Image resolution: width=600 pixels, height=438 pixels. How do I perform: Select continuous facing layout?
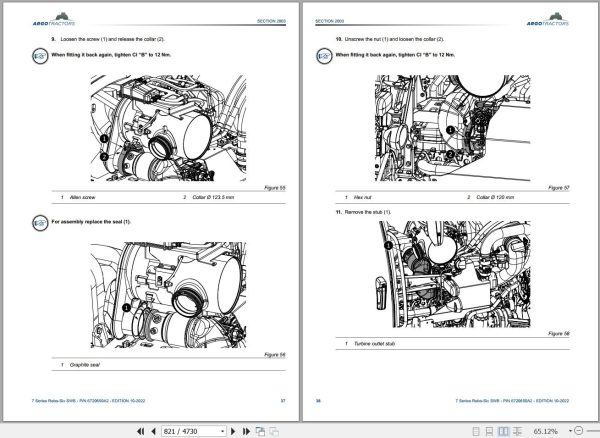click(x=517, y=431)
